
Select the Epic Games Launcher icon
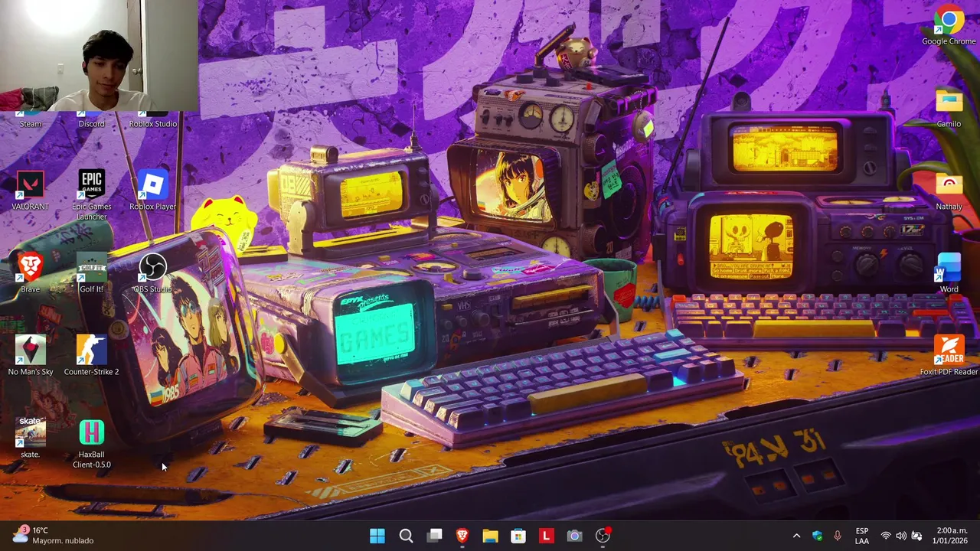91,195
